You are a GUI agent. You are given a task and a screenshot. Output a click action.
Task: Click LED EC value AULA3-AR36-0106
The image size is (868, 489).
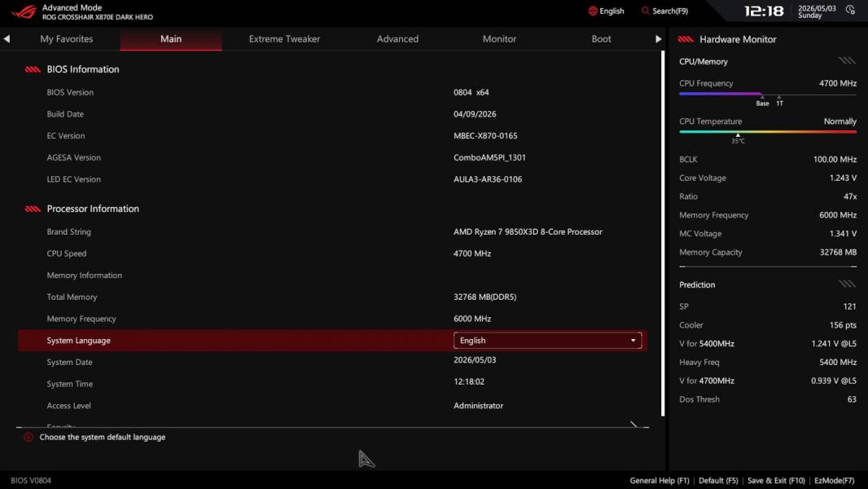[488, 179]
